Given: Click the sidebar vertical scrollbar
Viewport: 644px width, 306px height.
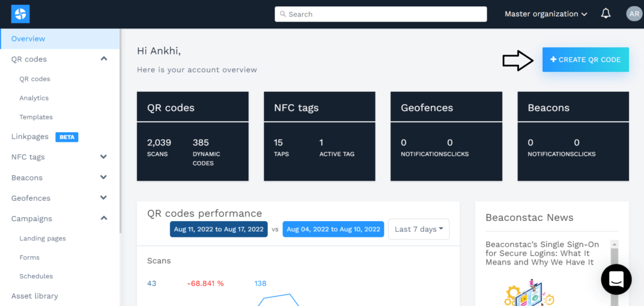Looking at the screenshot, I should (x=120, y=131).
